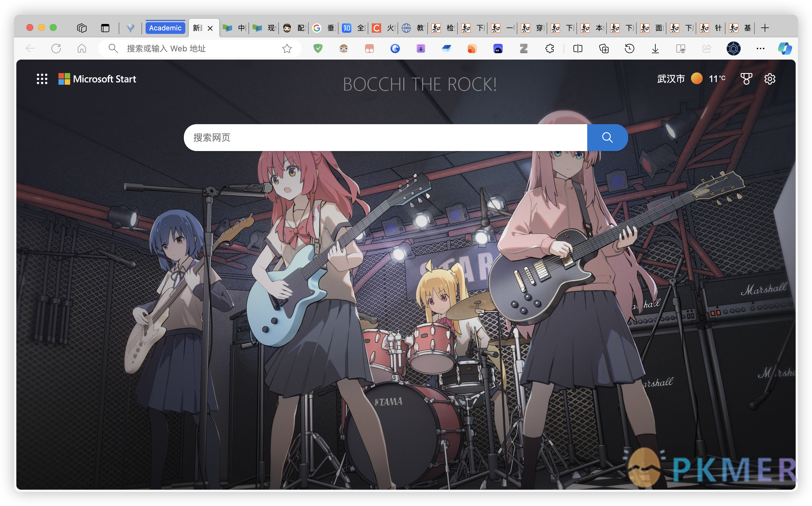The height and width of the screenshot is (506, 812).
Task: Click the 搜索网页 search box
Action: pos(385,138)
